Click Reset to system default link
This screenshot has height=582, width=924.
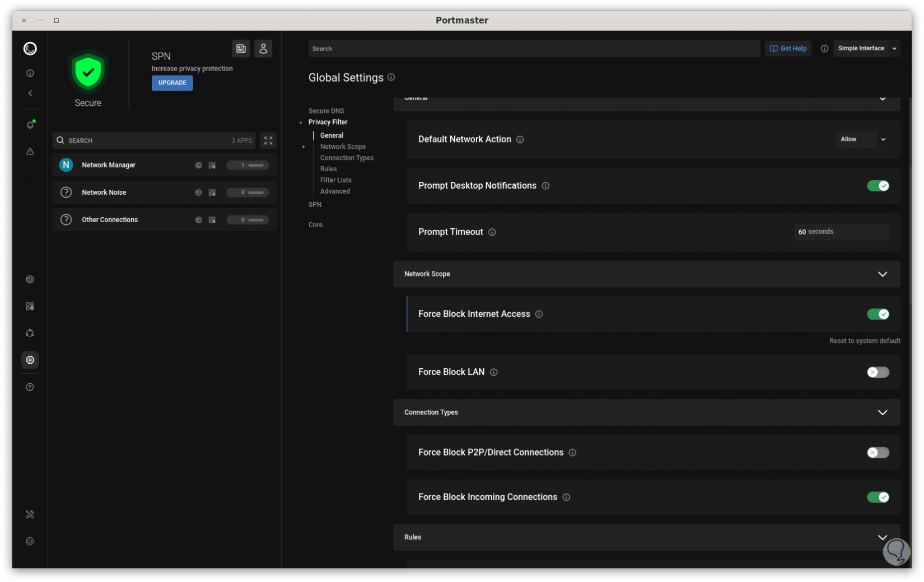click(865, 341)
